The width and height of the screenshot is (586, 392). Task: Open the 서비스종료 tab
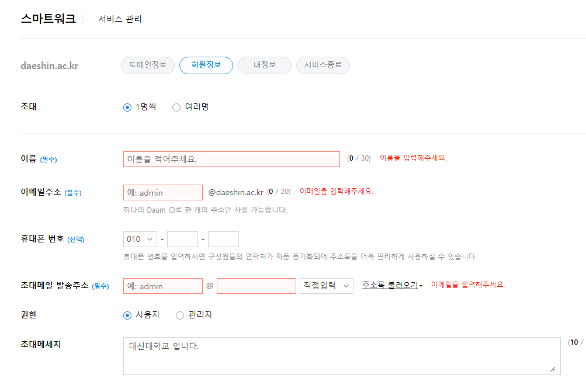pyautogui.click(x=323, y=65)
